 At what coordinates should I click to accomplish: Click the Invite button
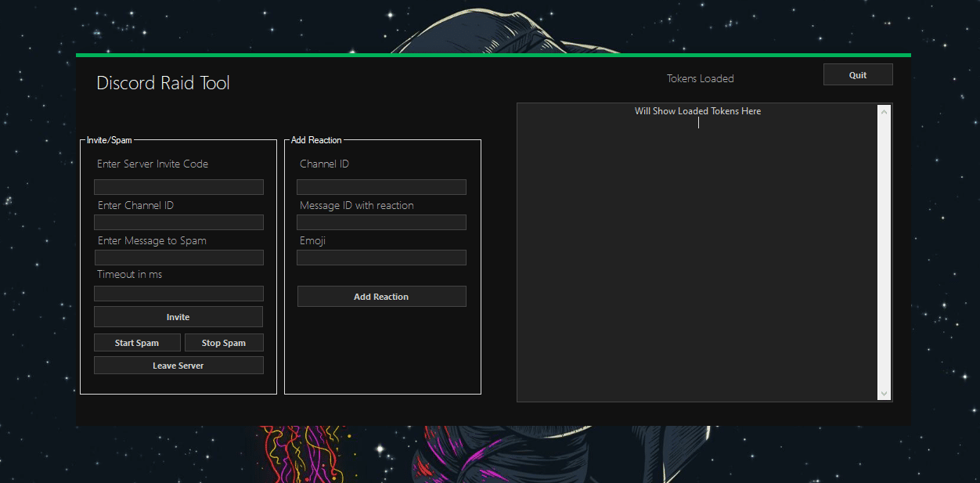pyautogui.click(x=178, y=317)
